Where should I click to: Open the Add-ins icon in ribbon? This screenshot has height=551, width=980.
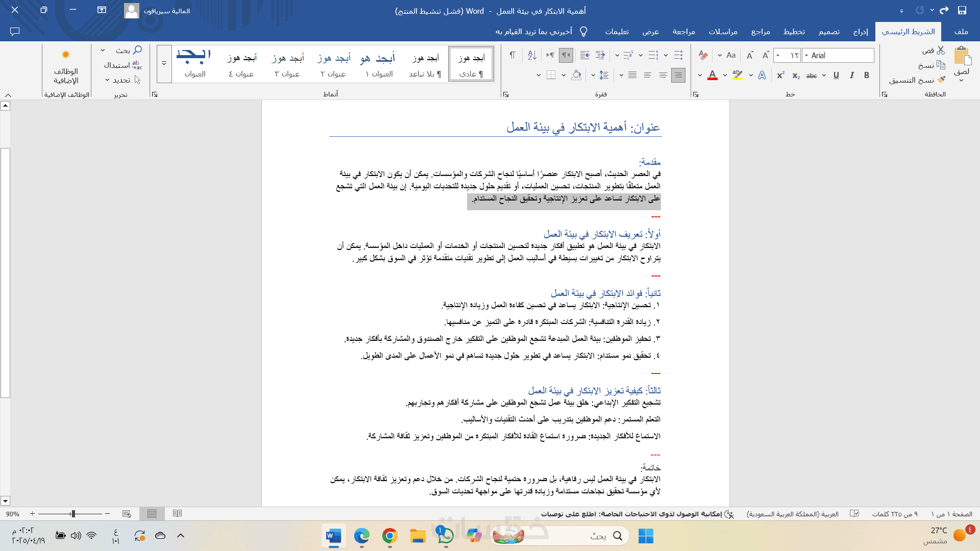[x=66, y=66]
